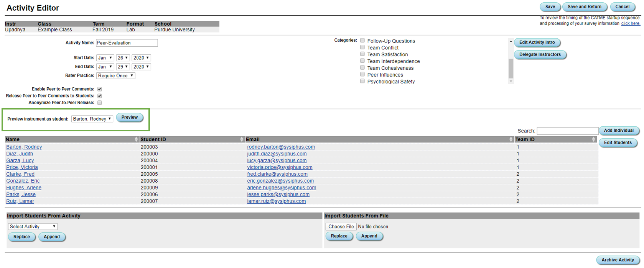The height and width of the screenshot is (268, 644).
Task: Toggle Anonymize Peer-to-Peer Release checkbox
Action: pyautogui.click(x=100, y=103)
